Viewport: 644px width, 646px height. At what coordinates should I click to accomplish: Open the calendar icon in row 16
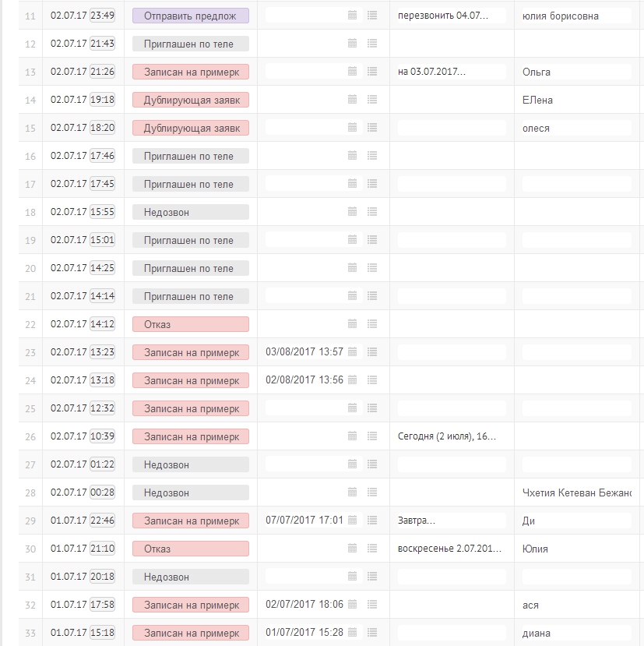coord(352,156)
